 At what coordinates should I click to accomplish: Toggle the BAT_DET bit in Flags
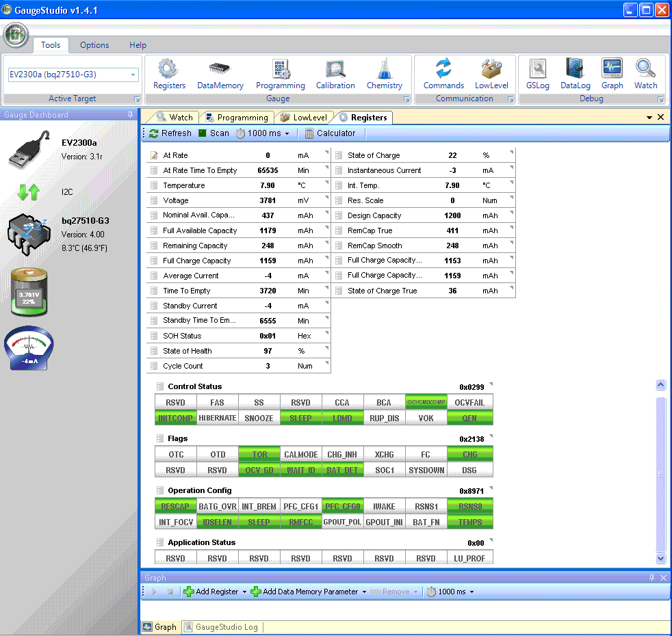tap(342, 471)
